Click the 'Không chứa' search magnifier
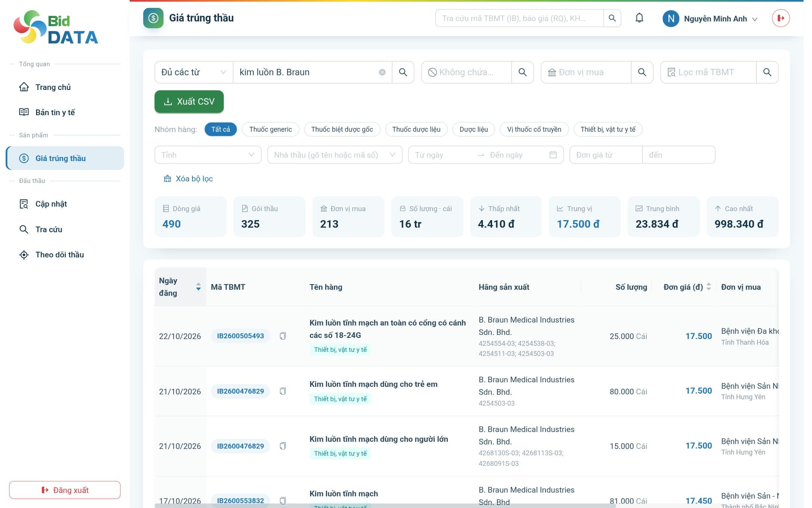 (523, 72)
